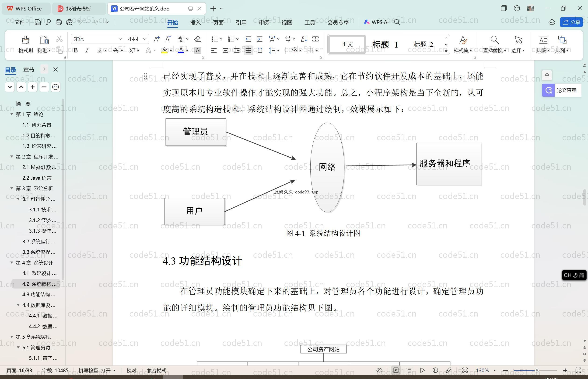Screen dimensions: 588x379
Task: Click the Fullscreen icon in status bar
Action: (578, 370)
